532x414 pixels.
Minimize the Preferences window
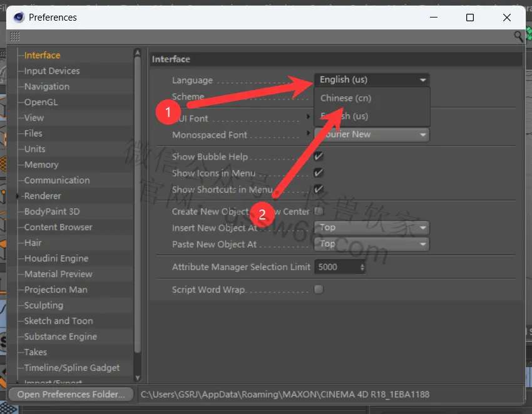[x=434, y=18]
